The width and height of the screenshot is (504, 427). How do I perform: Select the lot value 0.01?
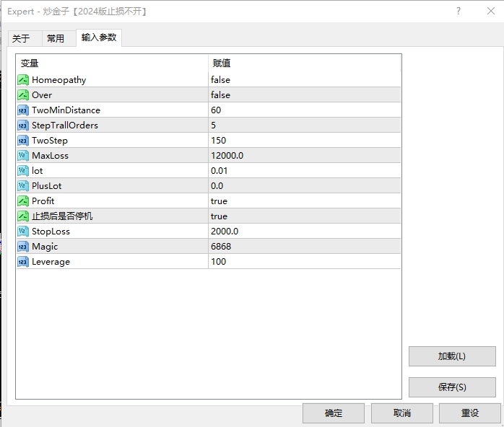pos(305,170)
